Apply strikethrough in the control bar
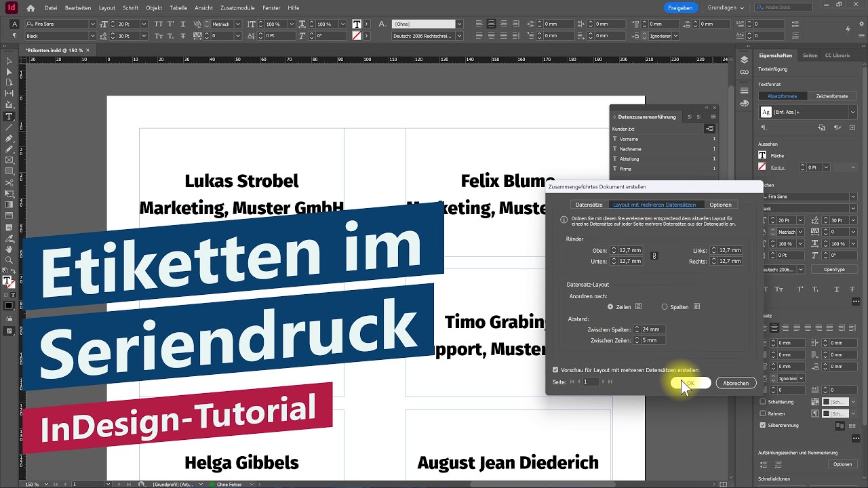This screenshot has height=488, width=868. (184, 35)
